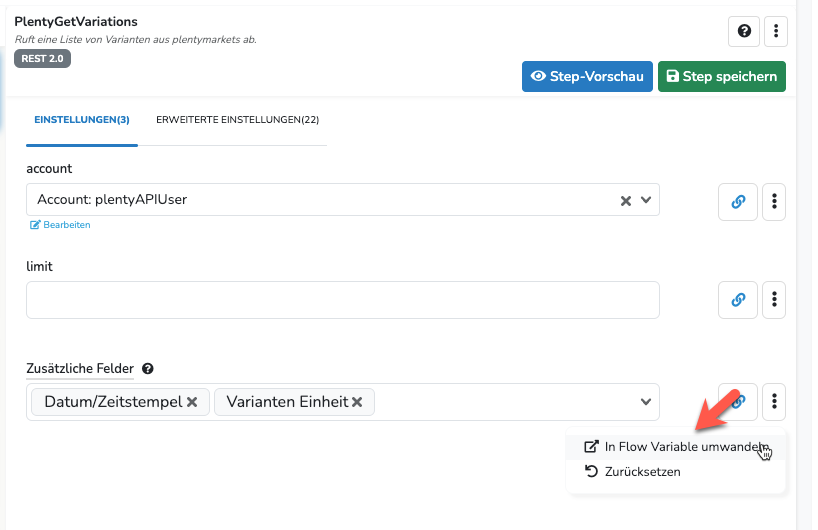The image size is (818, 530).
Task: Choose In Flow Variable umwandeln menu entry
Action: [676, 447]
